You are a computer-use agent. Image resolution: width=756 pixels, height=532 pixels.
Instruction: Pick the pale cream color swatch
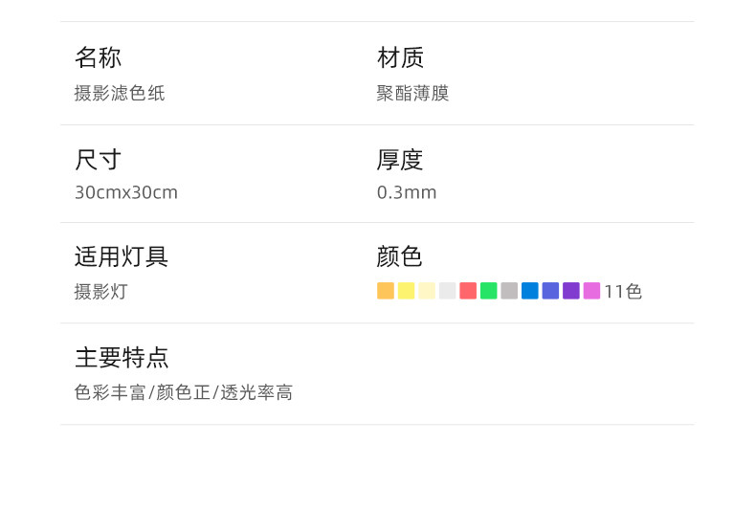click(427, 291)
